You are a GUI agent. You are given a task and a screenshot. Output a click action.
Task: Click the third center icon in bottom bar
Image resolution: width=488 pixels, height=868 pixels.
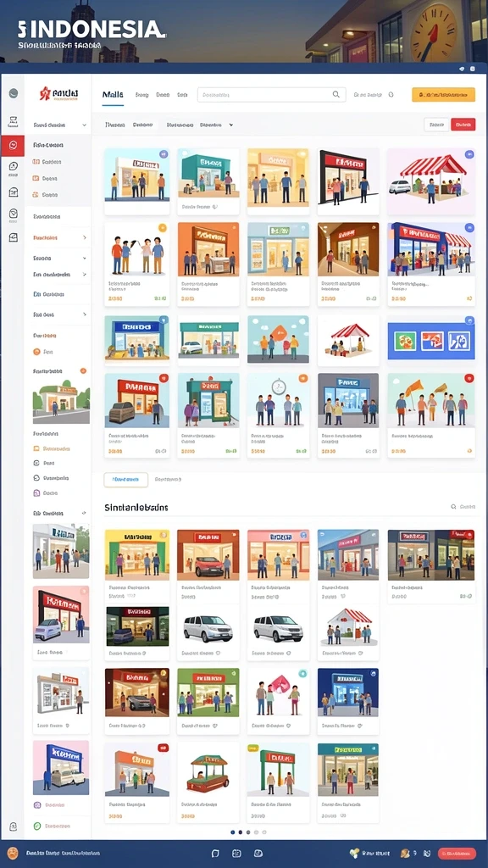point(258,854)
